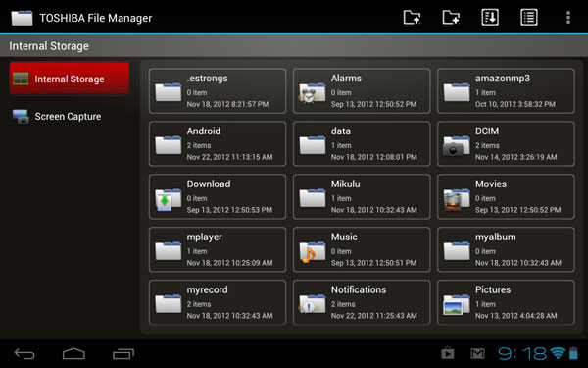
Task: Select Screen Capture in the sidebar
Action: tap(70, 117)
